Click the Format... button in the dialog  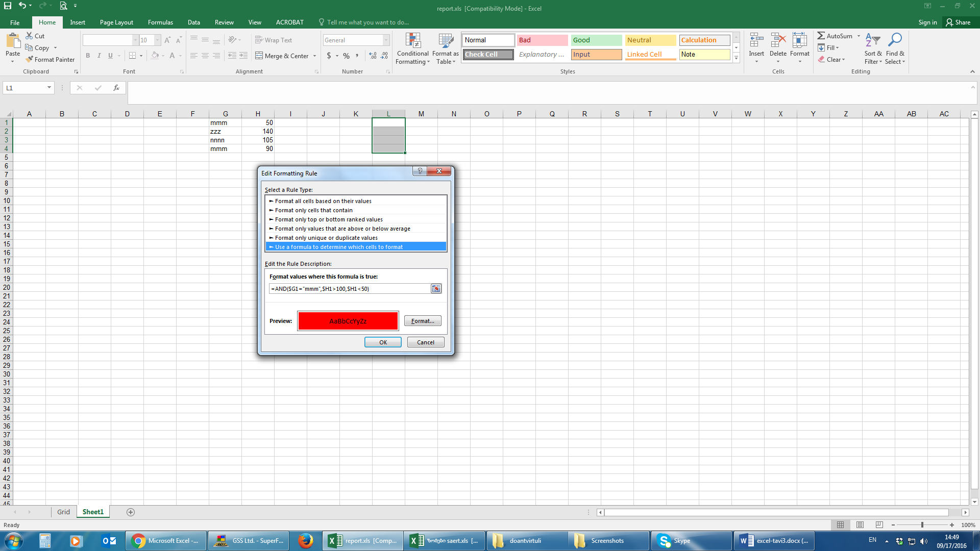click(423, 321)
